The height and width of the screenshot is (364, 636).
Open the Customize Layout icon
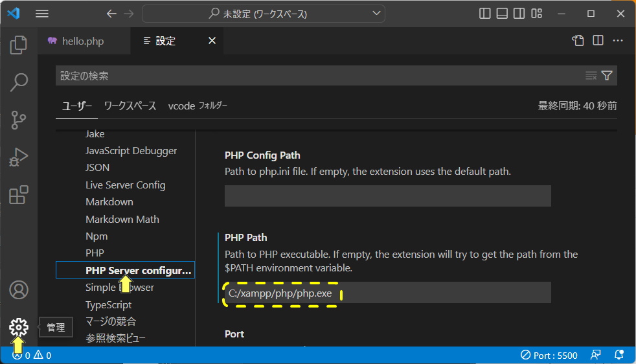point(536,14)
